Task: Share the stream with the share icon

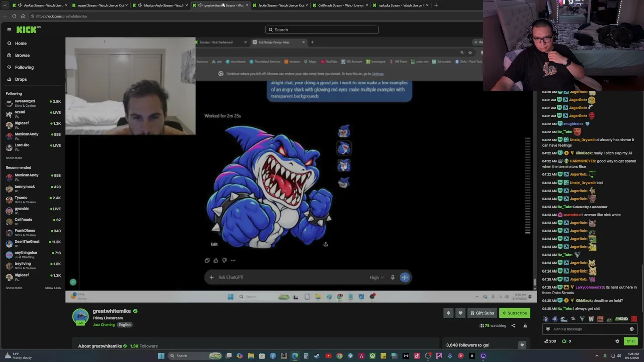Action: [513, 326]
